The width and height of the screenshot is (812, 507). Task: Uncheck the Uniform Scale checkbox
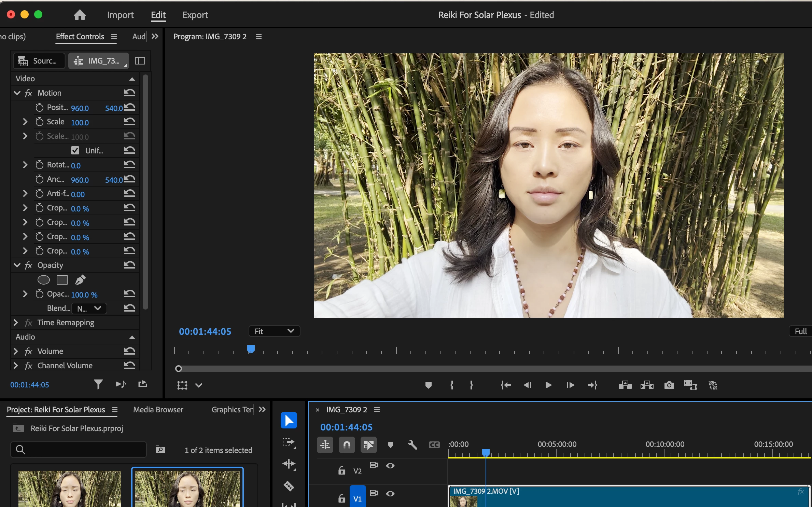coord(75,150)
